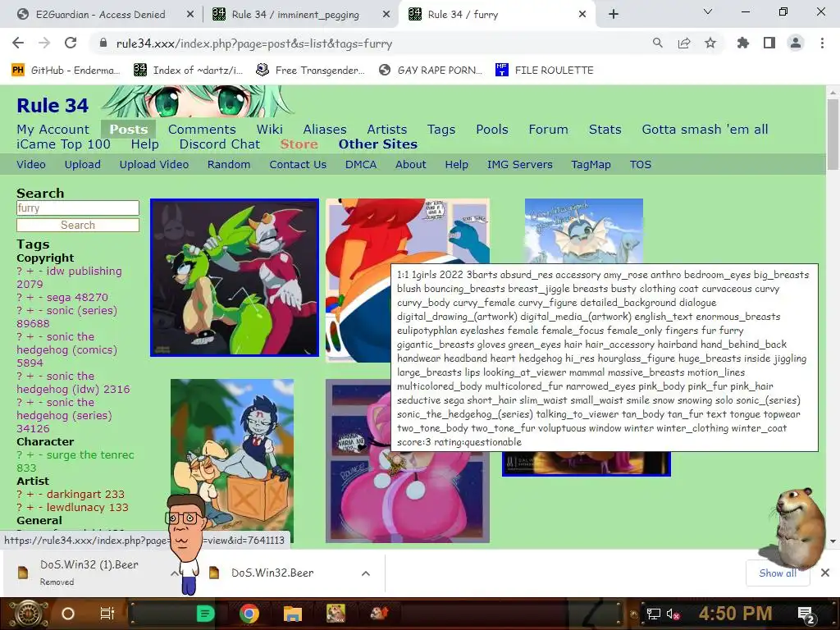840x630 pixels.
Task: Click Show all downloads button
Action: coord(778,573)
